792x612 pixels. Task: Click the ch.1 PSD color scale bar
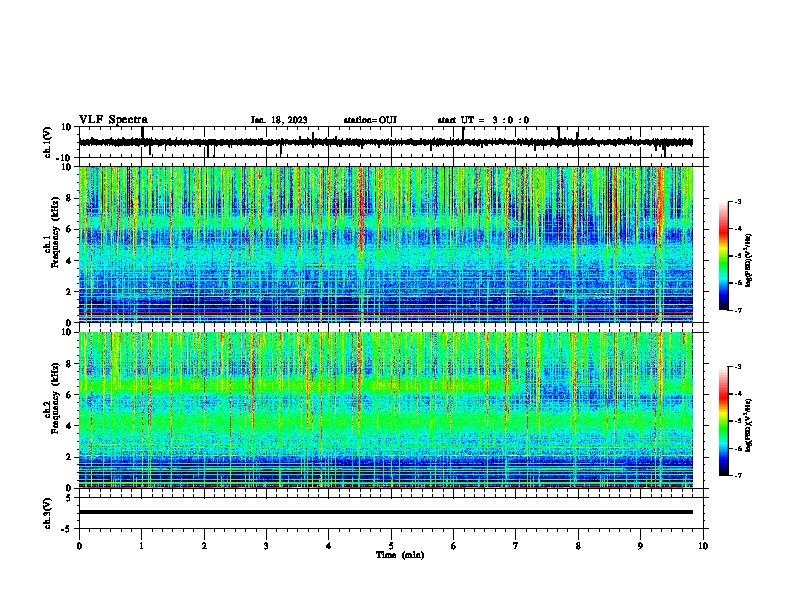point(724,256)
